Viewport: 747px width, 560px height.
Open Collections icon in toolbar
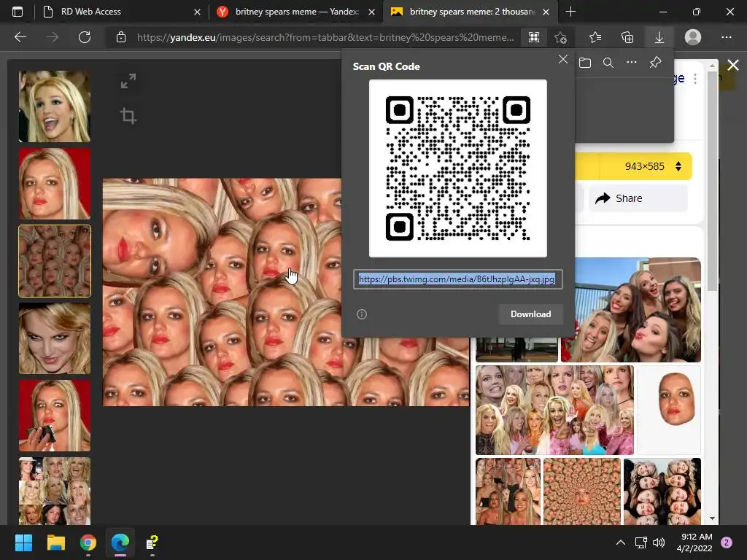[x=627, y=37]
